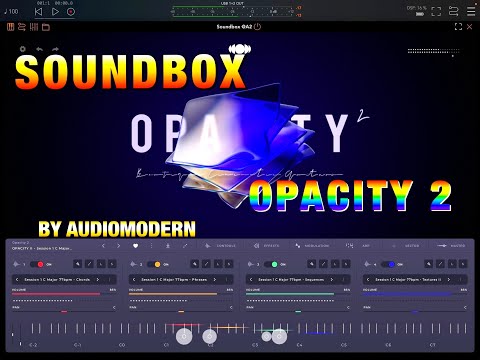Click layer 1 waveform icon
Screen dimensions: 480x360
tap(16, 264)
